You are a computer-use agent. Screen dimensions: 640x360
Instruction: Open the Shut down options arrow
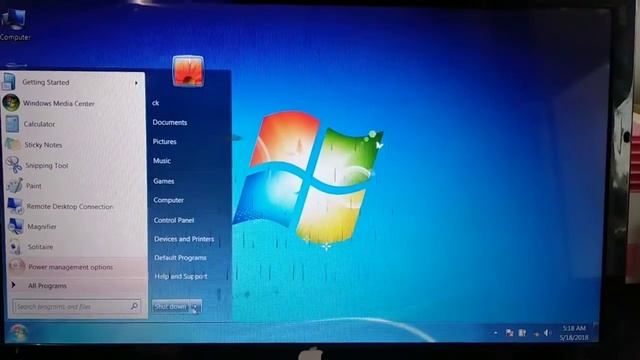196,307
